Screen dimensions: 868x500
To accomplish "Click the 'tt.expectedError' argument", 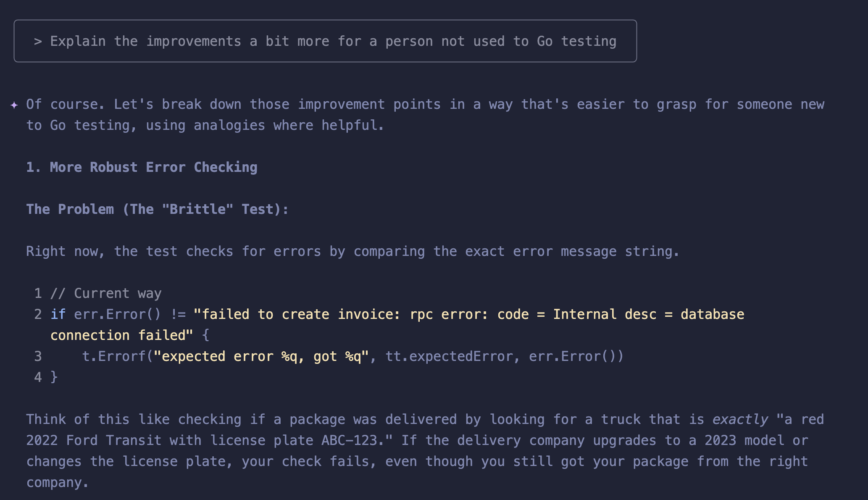I will pyautogui.click(x=449, y=356).
